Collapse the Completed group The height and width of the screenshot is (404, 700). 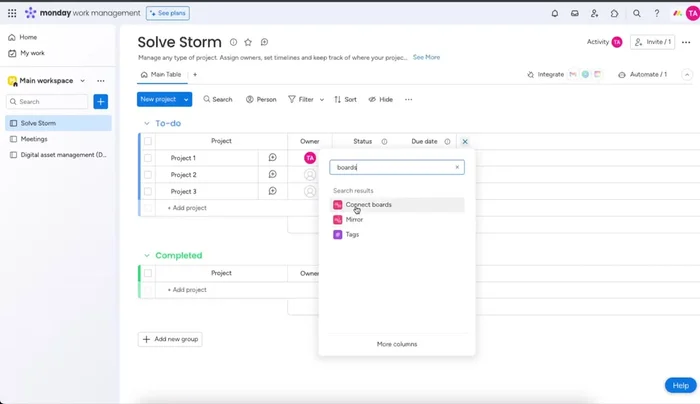tap(146, 256)
